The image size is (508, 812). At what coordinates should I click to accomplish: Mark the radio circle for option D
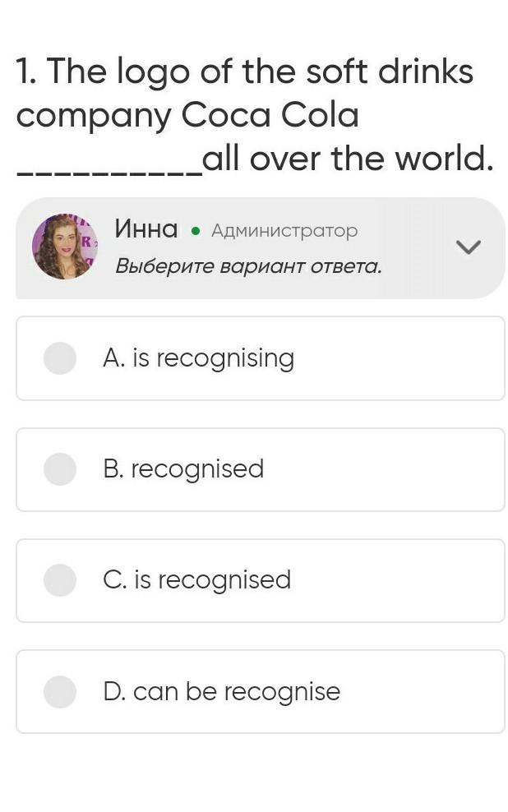pos(60,692)
